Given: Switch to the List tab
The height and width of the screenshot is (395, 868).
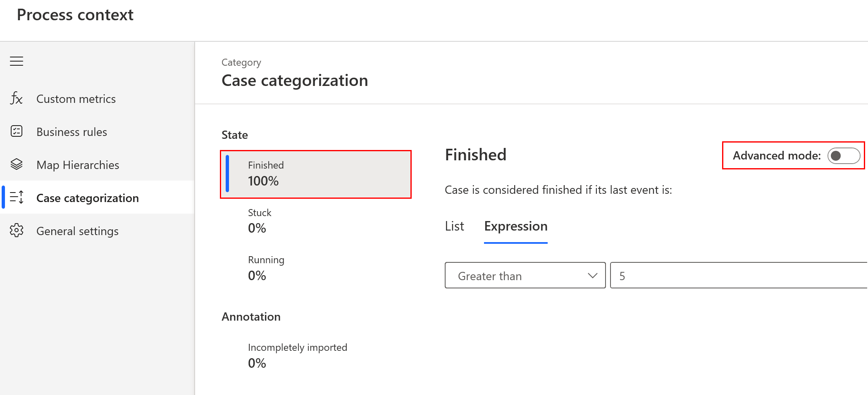Looking at the screenshot, I should [454, 226].
